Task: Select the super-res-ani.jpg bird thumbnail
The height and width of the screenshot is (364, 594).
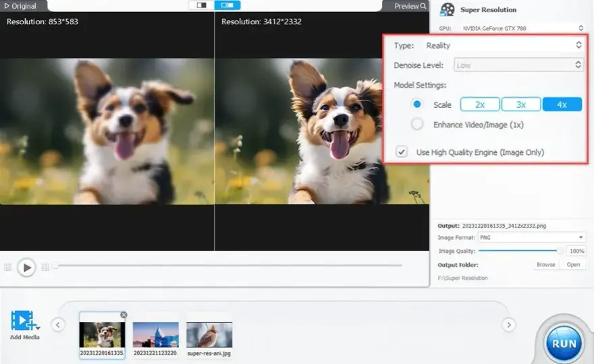Action: pyautogui.click(x=209, y=335)
